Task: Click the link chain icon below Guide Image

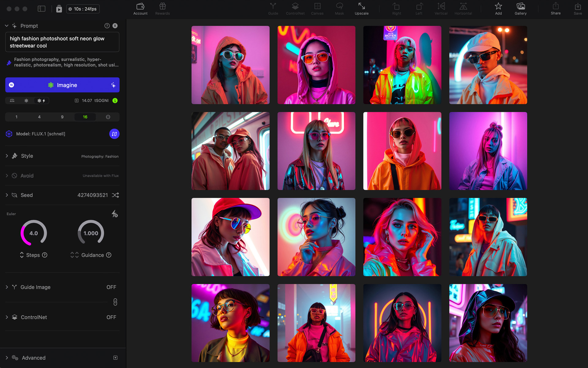Action: 115,302
